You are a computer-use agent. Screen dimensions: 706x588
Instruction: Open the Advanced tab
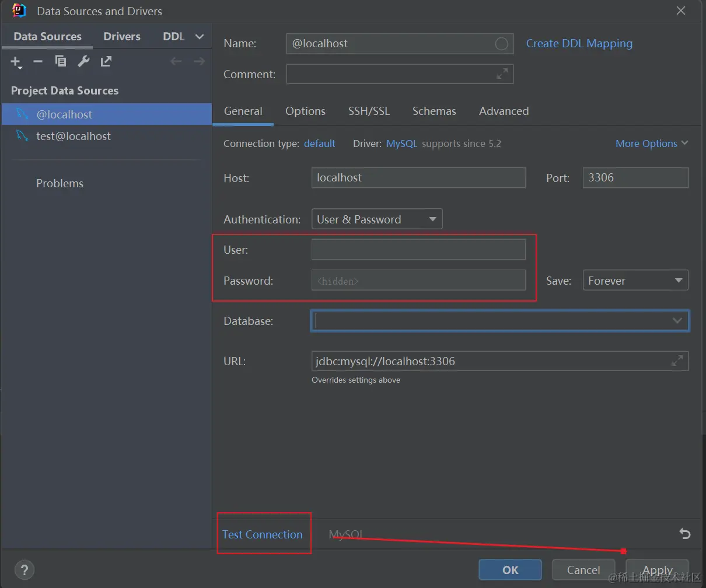(504, 111)
